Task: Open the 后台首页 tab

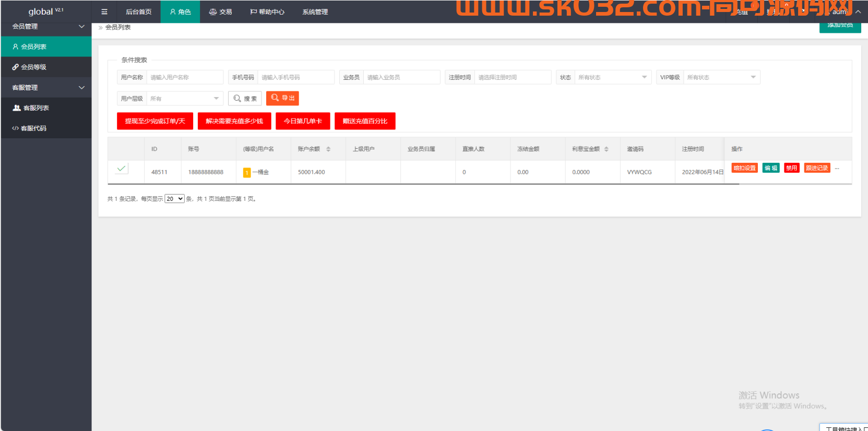Action: point(138,11)
